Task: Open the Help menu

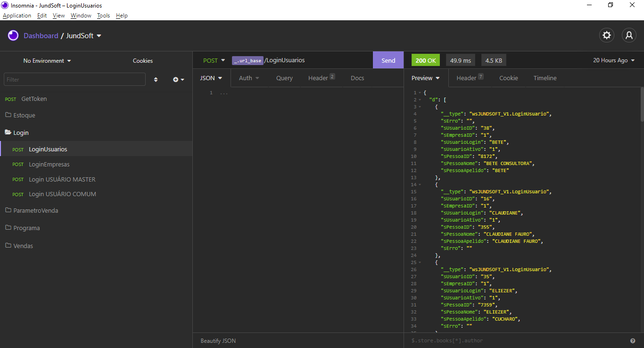Action: pos(122,16)
